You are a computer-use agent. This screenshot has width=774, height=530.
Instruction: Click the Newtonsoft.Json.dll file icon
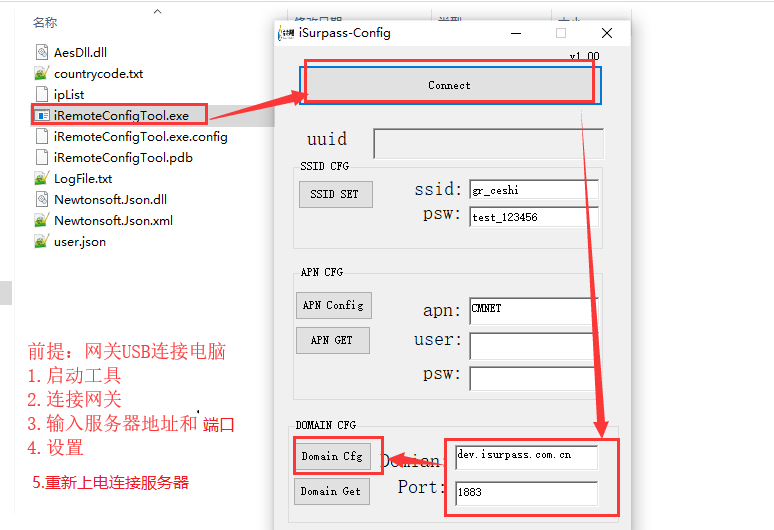click(x=42, y=199)
